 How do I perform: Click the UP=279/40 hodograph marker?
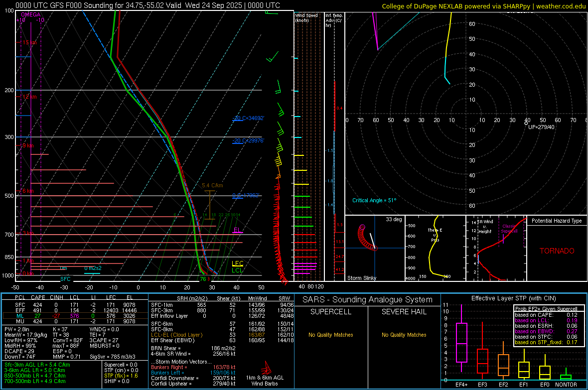540,127
